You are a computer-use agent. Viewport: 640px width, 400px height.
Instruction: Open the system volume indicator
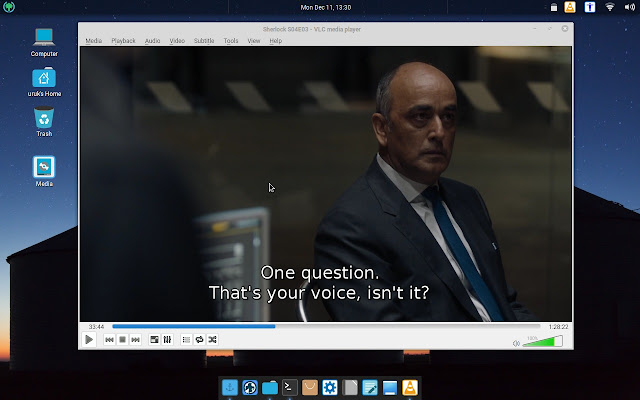(x=629, y=7)
